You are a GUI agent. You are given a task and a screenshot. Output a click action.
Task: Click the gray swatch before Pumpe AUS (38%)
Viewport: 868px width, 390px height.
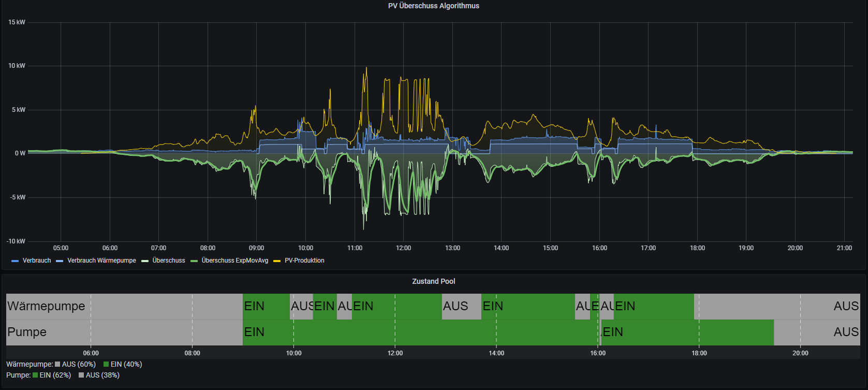tap(81, 375)
